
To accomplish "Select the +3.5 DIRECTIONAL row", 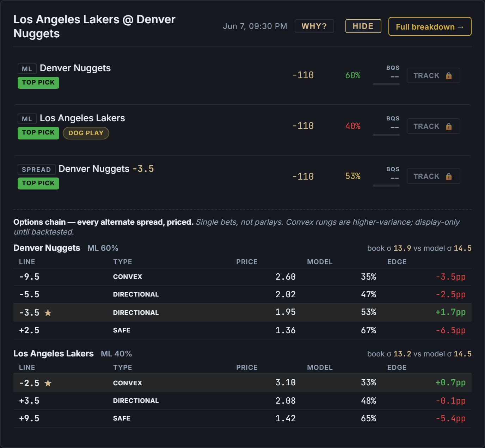I will point(242,401).
